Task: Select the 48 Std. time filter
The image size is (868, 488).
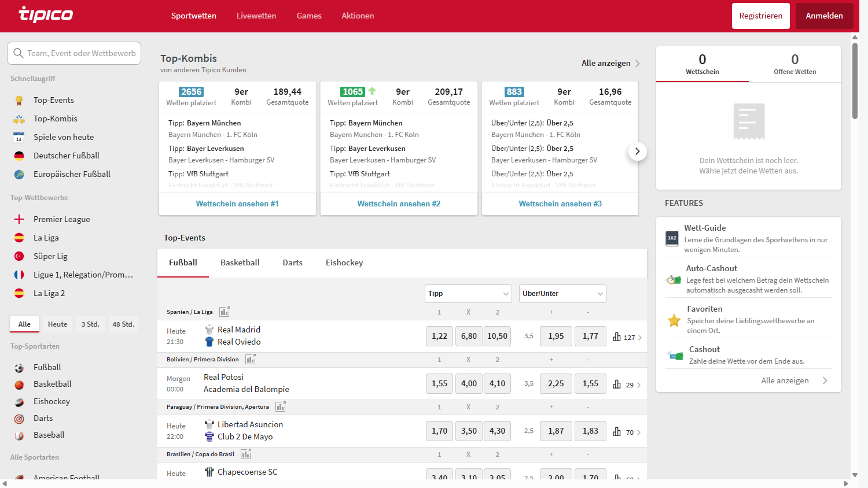Action: click(x=123, y=324)
